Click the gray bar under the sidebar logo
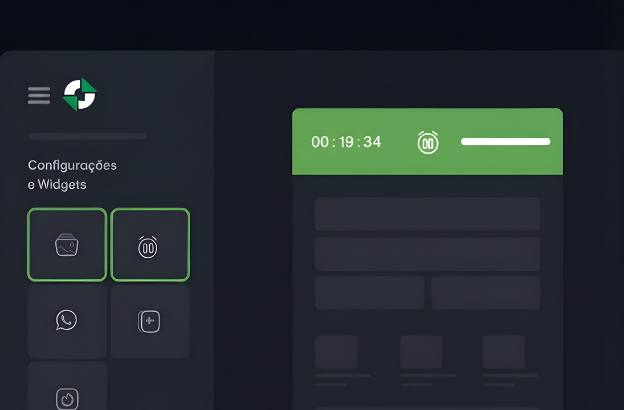 point(88,137)
